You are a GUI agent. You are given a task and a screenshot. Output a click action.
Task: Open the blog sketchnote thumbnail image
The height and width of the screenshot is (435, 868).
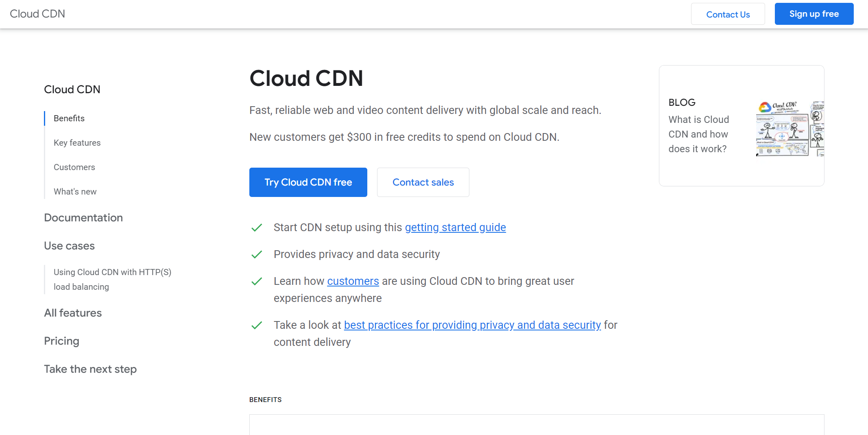point(790,129)
